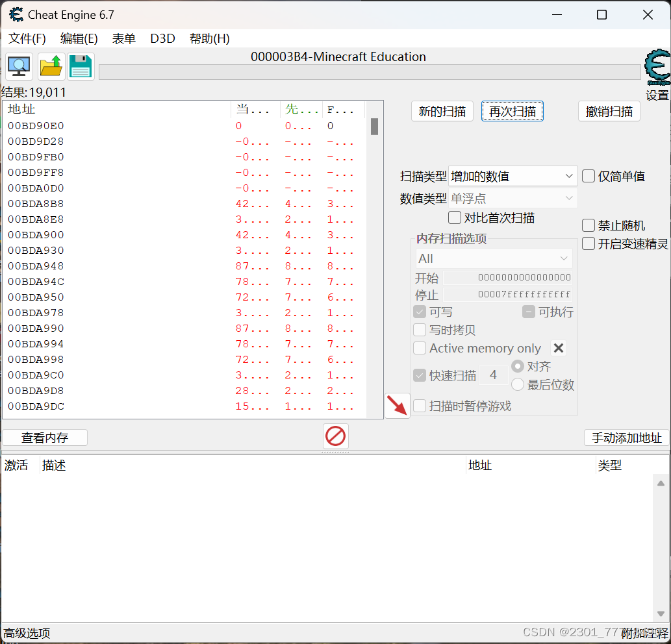Open memory viewer via 查看内存
Screen dimensions: 671x644
[x=45, y=438]
